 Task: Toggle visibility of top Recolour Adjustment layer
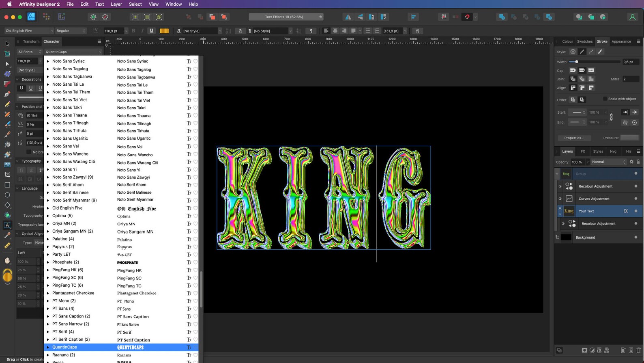[x=635, y=186]
